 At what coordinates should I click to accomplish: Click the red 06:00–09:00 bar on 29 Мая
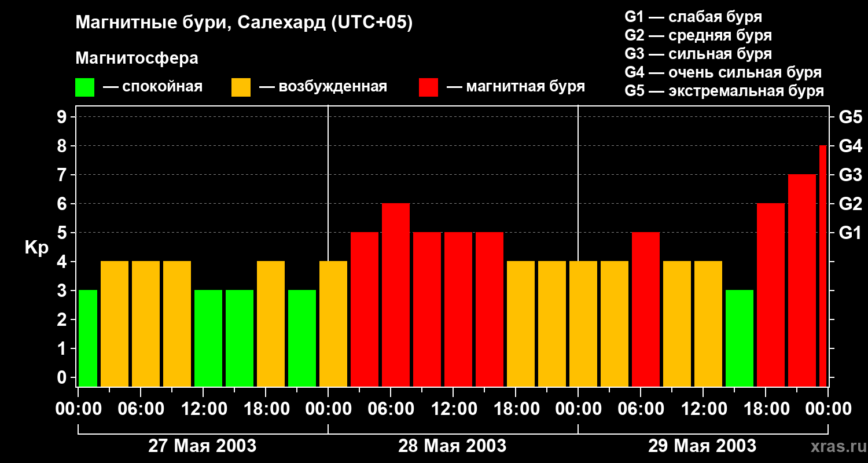(x=646, y=309)
